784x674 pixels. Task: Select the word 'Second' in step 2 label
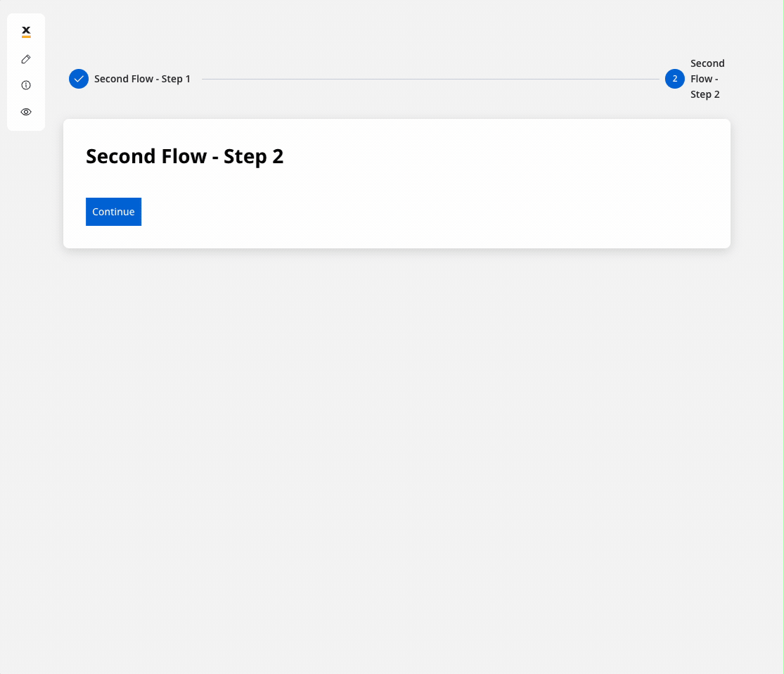(707, 63)
